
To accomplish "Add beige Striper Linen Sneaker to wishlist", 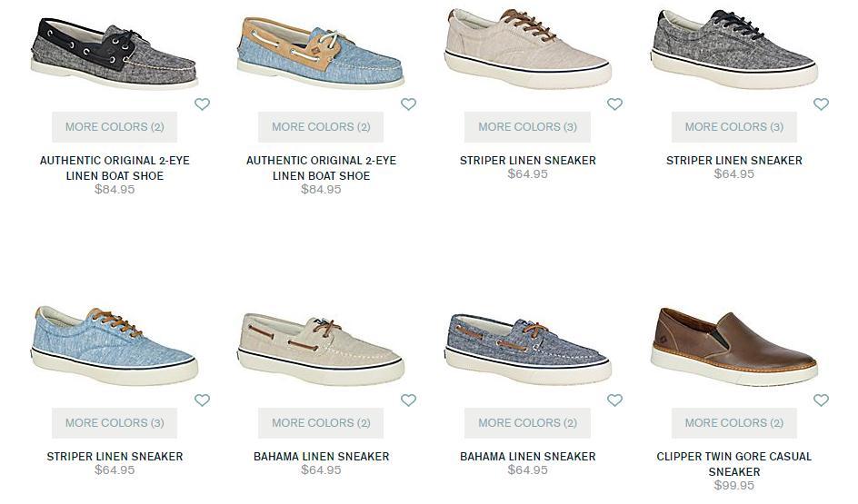I will (614, 104).
